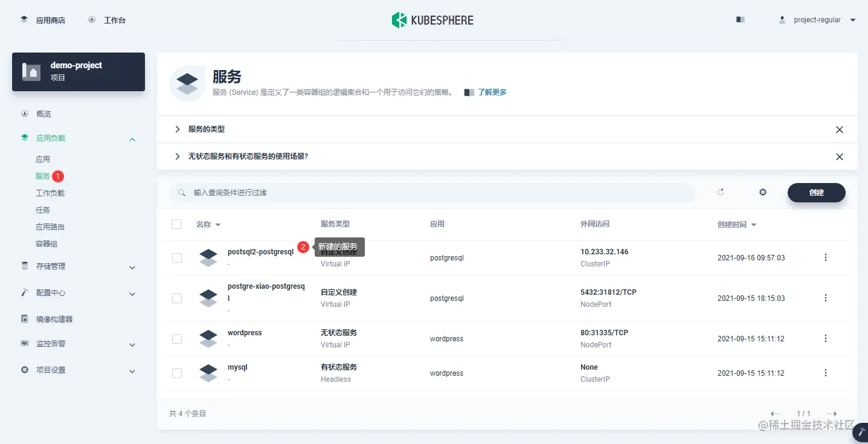The image size is (868, 444).
Task: Select the postsql2-postgresql row checkbox
Action: 177,258
